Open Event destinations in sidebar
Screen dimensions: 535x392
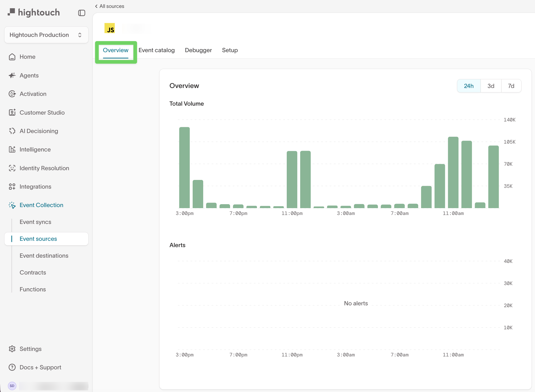click(x=44, y=256)
